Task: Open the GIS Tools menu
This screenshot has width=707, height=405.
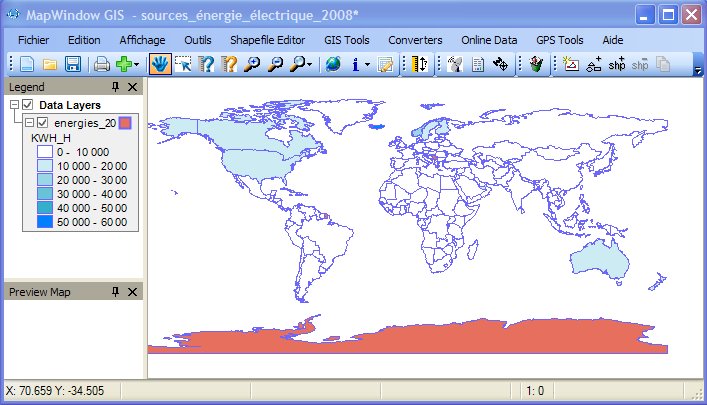Action: 347,39
